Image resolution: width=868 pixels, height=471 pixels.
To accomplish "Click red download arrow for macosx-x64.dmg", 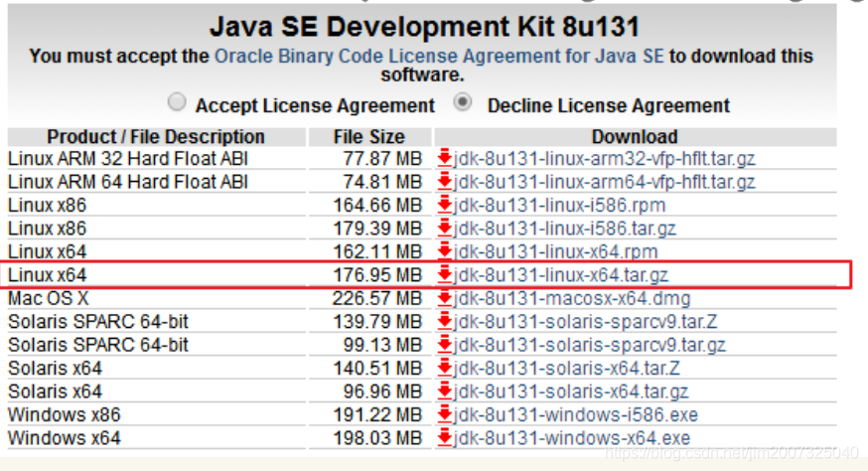I will pos(445,297).
